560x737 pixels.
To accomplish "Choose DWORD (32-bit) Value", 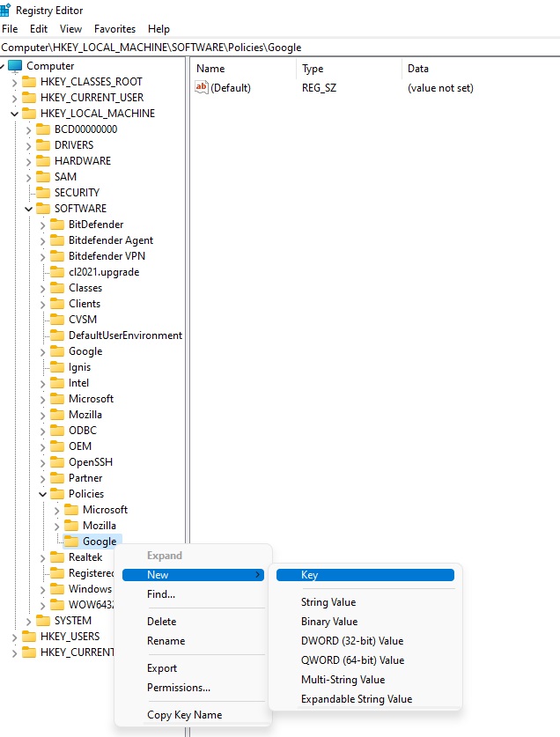I will tap(365, 641).
